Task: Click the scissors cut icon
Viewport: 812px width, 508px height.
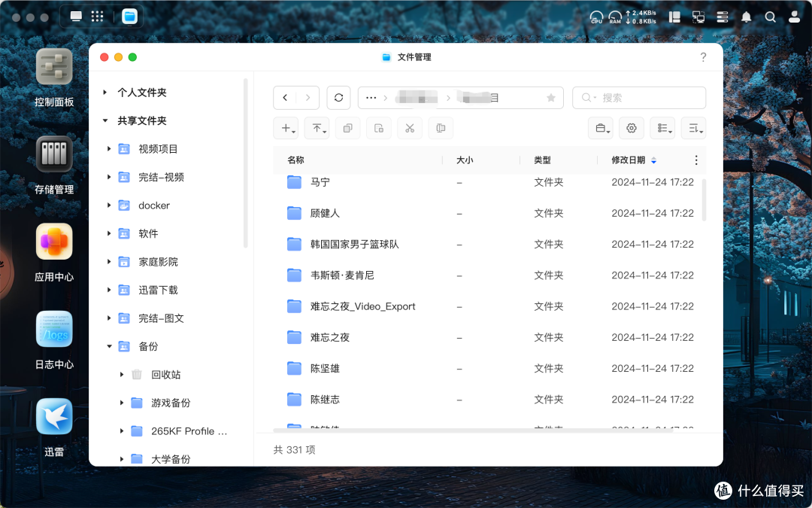Action: [x=410, y=128]
